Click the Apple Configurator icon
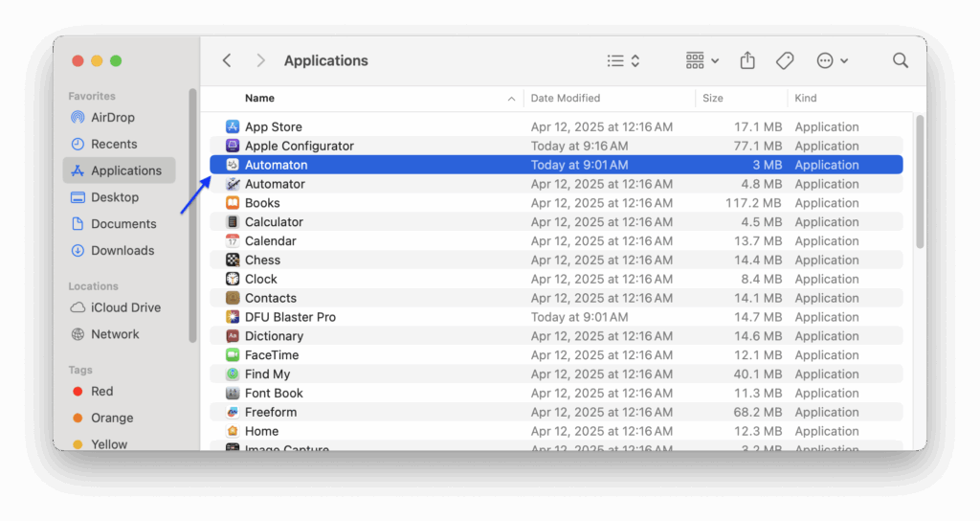 click(233, 146)
